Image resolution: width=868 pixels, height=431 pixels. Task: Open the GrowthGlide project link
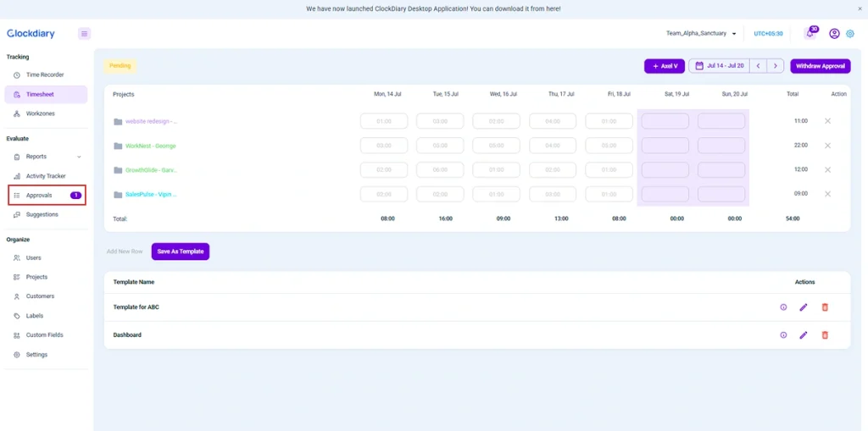151,170
